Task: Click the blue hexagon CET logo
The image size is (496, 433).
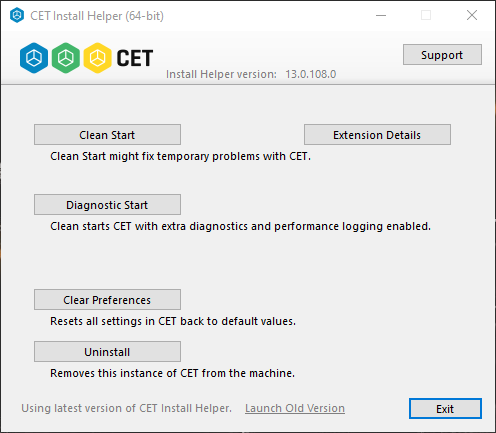Action: tap(34, 58)
